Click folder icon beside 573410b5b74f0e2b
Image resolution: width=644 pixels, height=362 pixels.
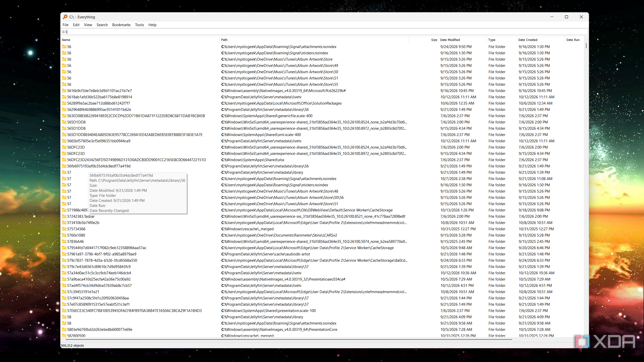64,222
